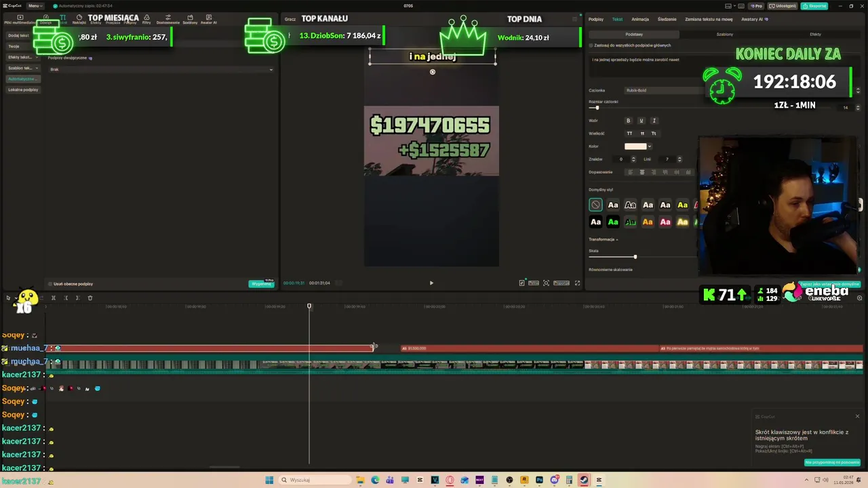Open the Awatar AI tab
868x488 pixels.
(x=209, y=19)
